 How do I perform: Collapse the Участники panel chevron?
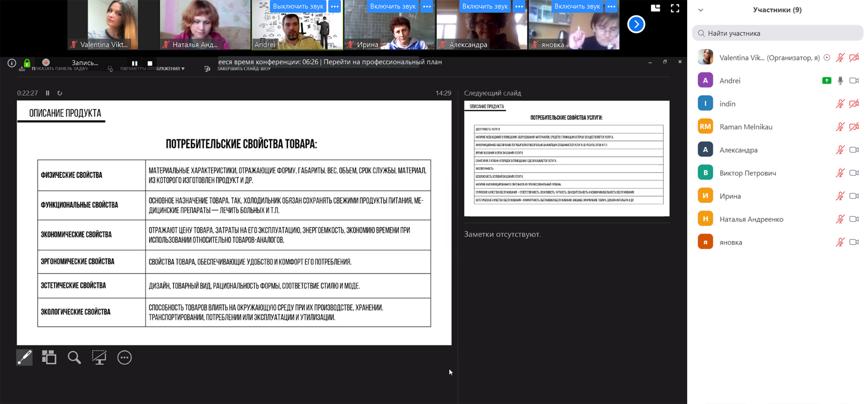coord(701,10)
